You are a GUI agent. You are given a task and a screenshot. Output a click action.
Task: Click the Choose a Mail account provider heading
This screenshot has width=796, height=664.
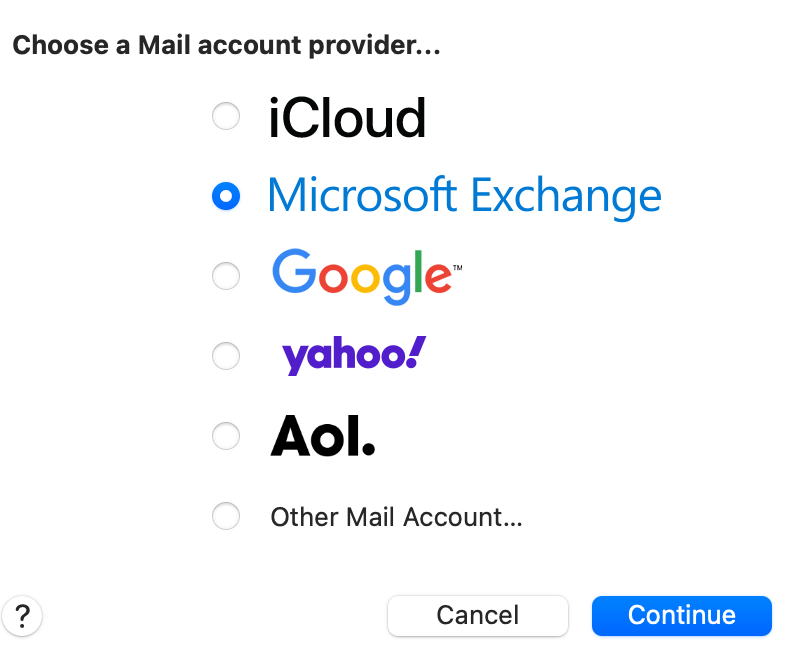click(x=226, y=46)
